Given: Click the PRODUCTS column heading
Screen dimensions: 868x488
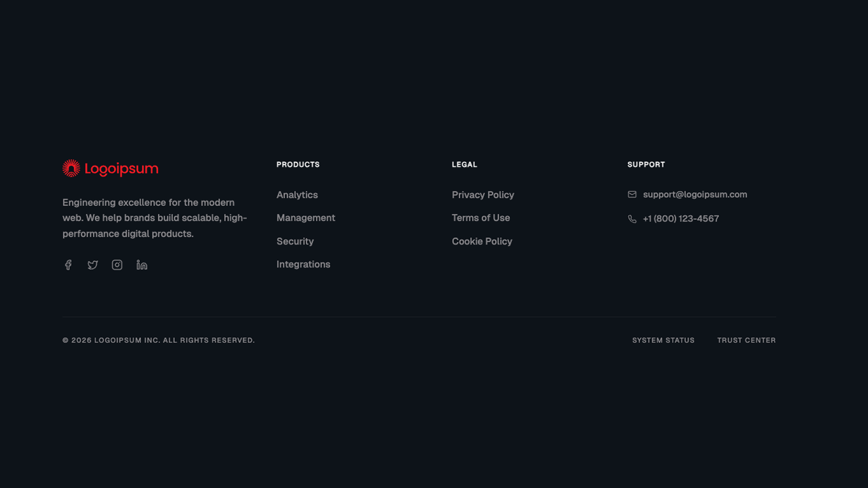Looking at the screenshot, I should coord(298,164).
